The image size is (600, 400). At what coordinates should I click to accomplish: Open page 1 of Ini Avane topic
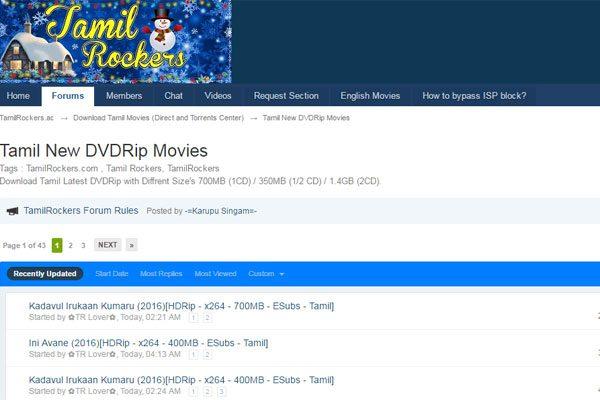[194, 355]
